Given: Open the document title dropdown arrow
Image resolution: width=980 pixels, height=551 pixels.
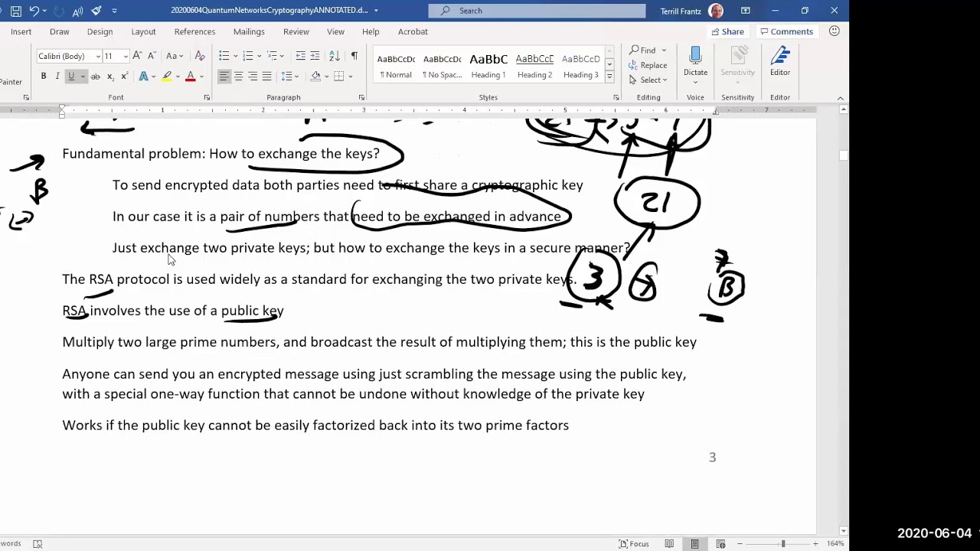Looking at the screenshot, I should [376, 11].
